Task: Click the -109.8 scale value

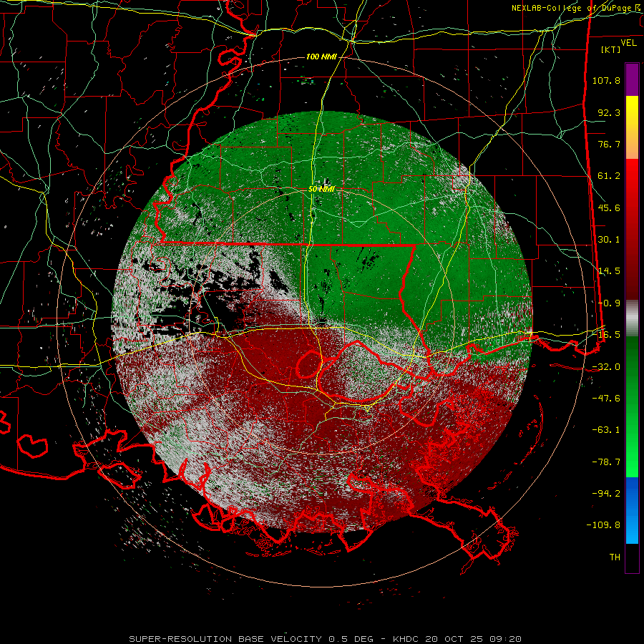Action: click(x=603, y=525)
